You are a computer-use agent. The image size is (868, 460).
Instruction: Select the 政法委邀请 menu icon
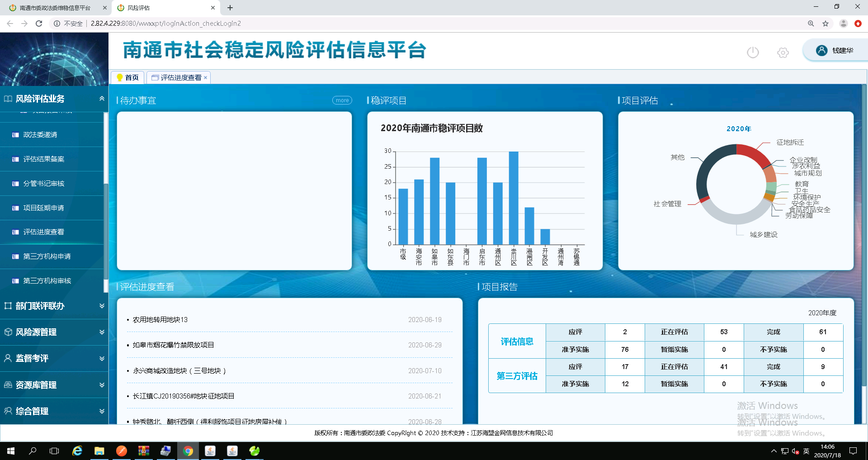(x=15, y=134)
